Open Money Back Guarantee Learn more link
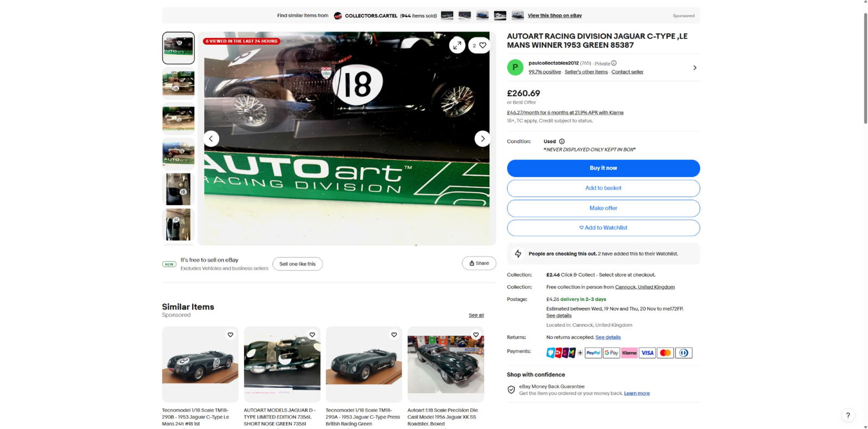This screenshot has width=868, height=429. 637,393
